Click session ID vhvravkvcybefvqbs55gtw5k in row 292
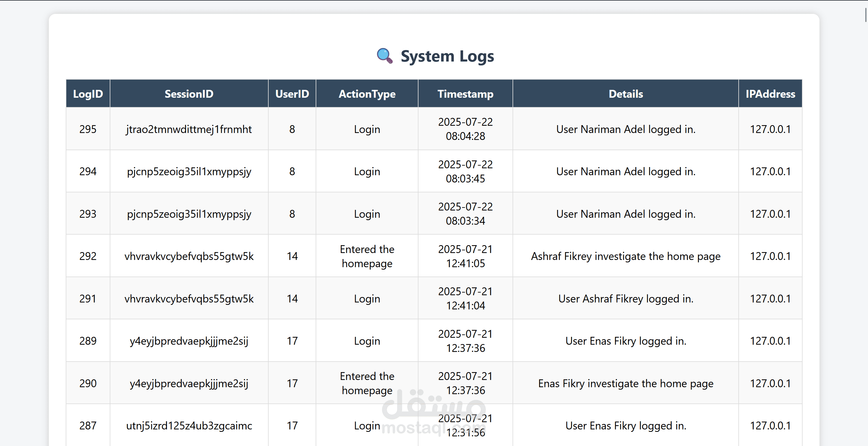 [x=189, y=257]
